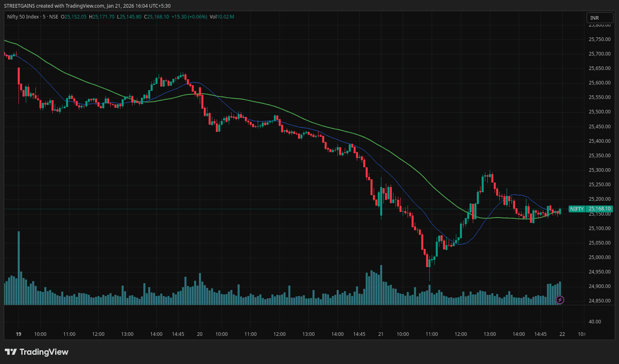Click the 25,000.00 level on price scale
The image size is (619, 364).
599,257
